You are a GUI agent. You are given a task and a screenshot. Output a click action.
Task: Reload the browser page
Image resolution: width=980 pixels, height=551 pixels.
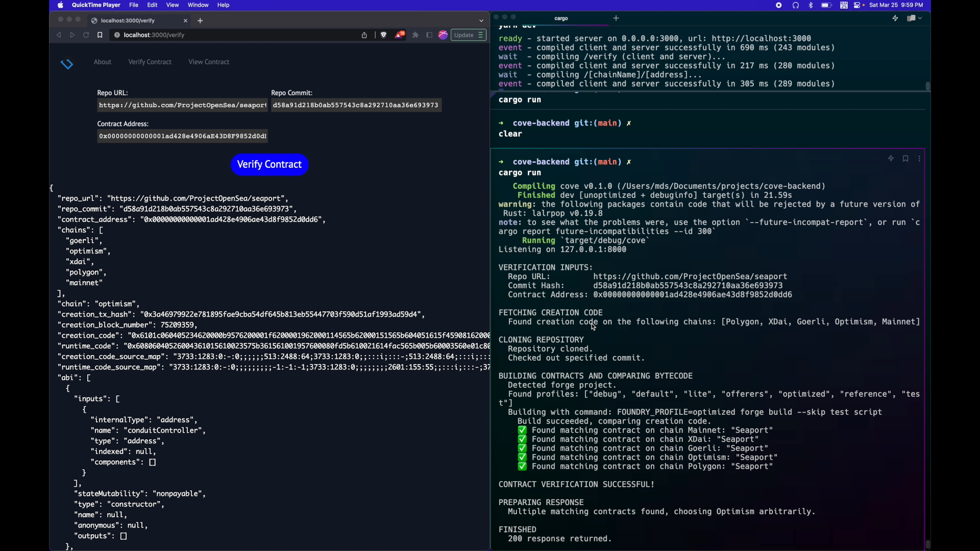(x=86, y=35)
